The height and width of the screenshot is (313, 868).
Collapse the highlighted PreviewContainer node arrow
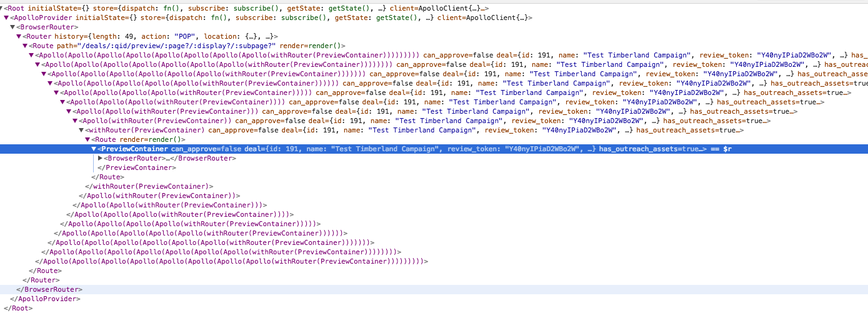pyautogui.click(x=94, y=149)
